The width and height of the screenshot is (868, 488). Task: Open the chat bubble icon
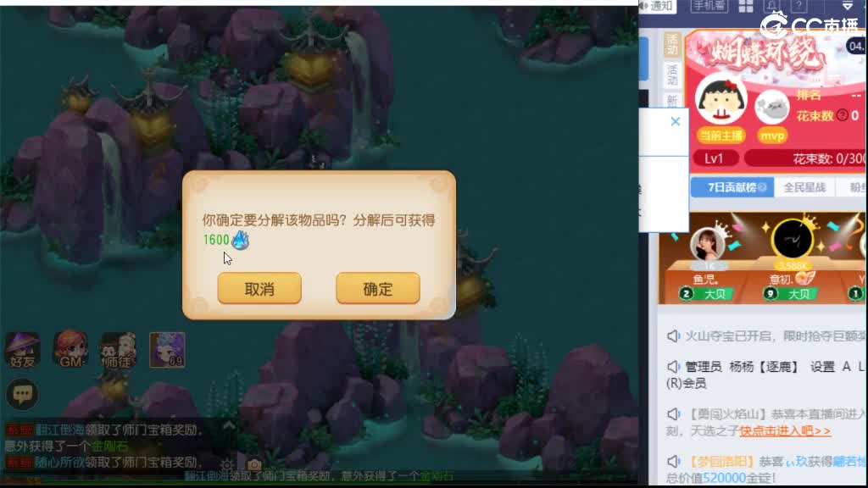point(22,395)
